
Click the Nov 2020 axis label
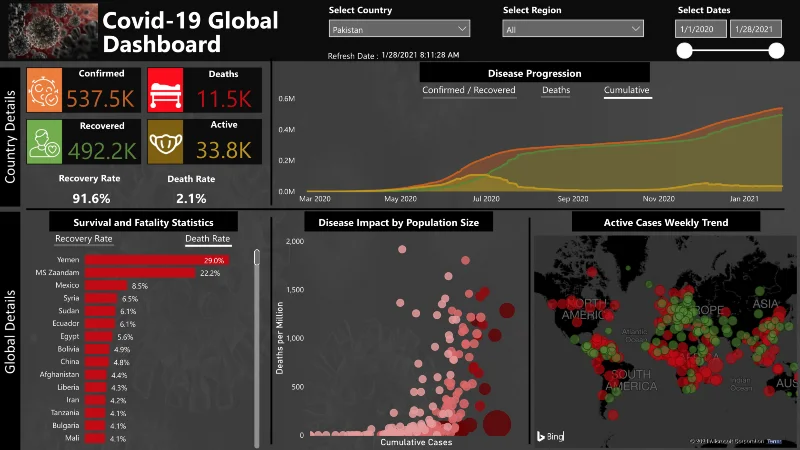coord(658,199)
